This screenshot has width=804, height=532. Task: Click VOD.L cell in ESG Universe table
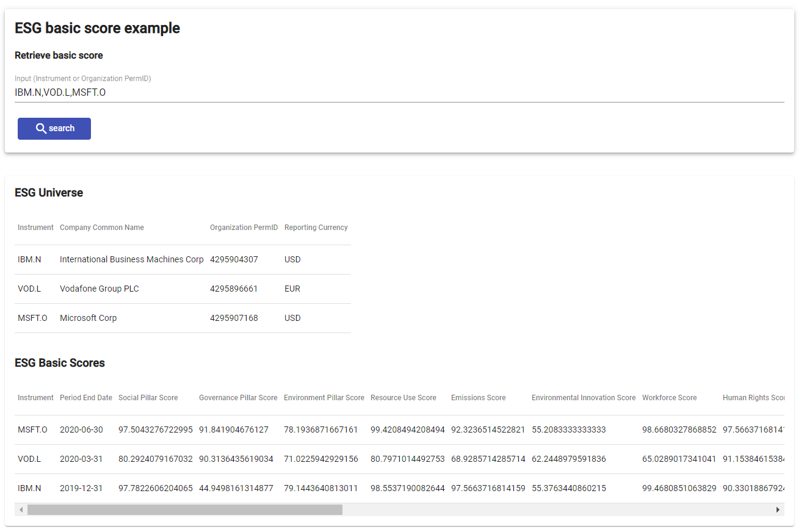pyautogui.click(x=29, y=289)
